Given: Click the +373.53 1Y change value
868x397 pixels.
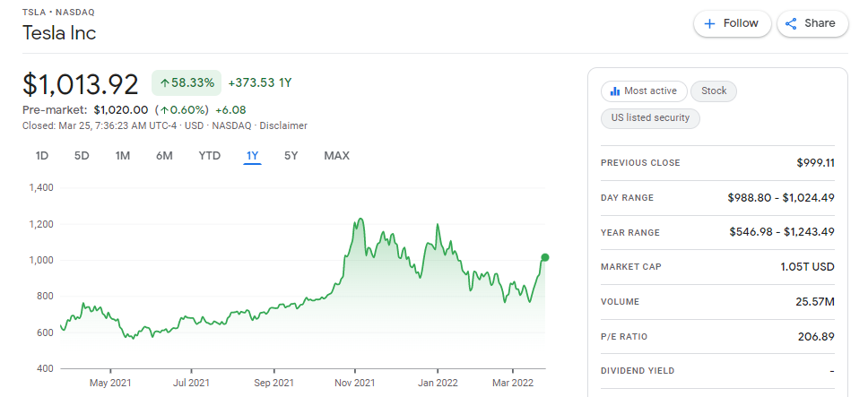Looking at the screenshot, I should click(x=260, y=83).
